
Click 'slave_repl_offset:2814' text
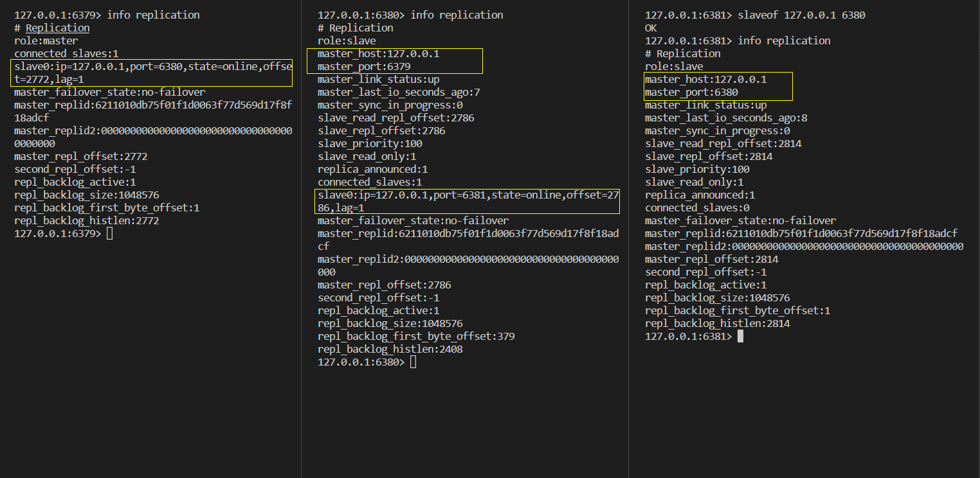click(709, 156)
